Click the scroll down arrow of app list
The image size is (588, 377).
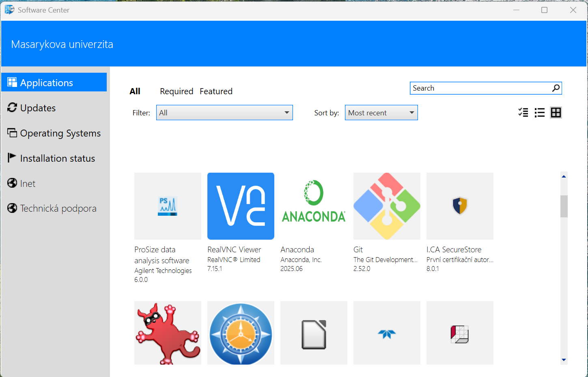564,360
